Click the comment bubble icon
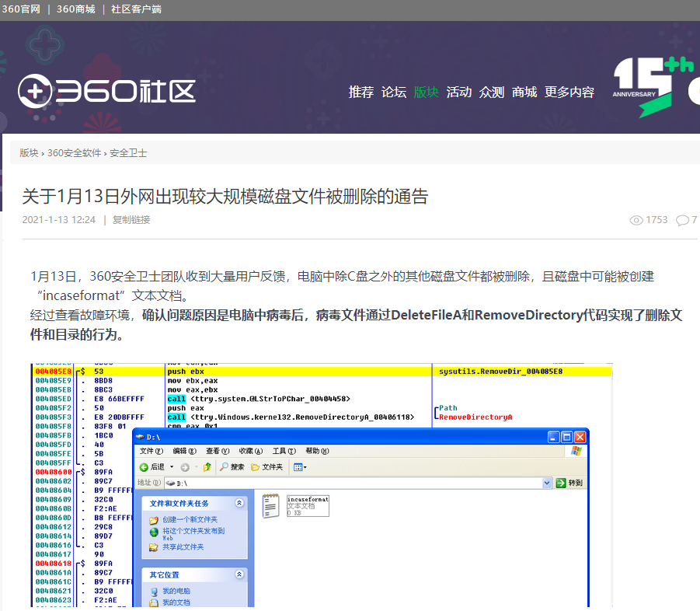 pos(683,220)
